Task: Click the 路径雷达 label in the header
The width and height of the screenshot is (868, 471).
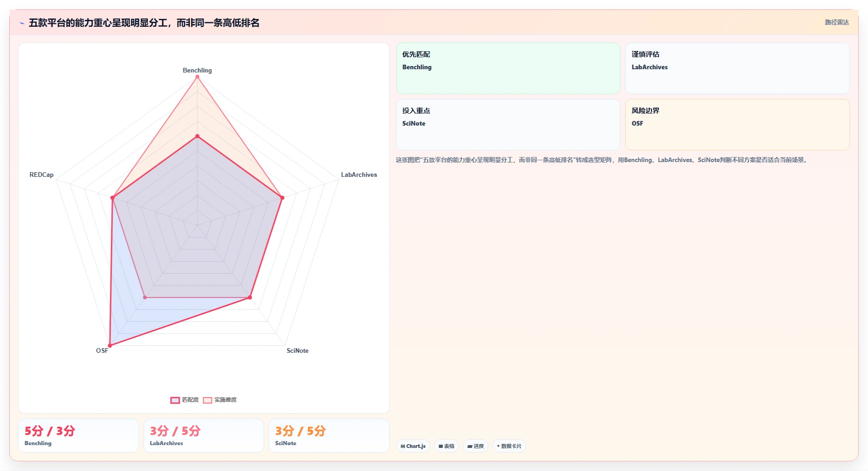Action: [837, 22]
